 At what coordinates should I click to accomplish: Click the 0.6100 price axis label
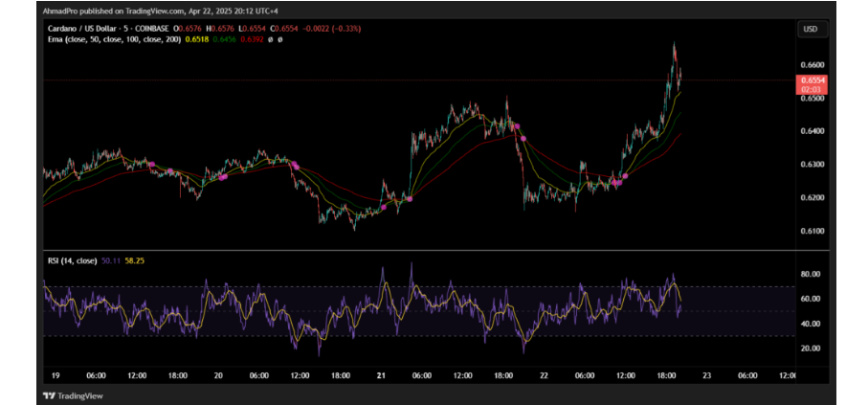(x=811, y=231)
